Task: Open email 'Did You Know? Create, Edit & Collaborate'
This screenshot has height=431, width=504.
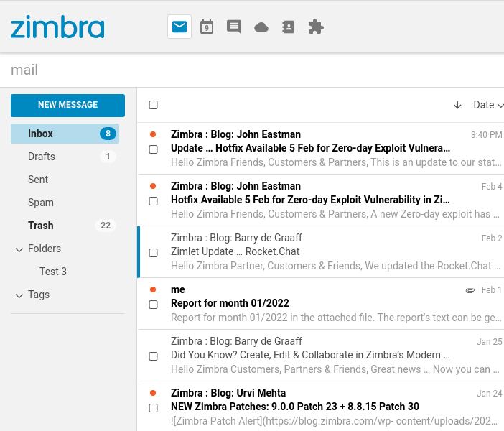Action: pos(321,356)
